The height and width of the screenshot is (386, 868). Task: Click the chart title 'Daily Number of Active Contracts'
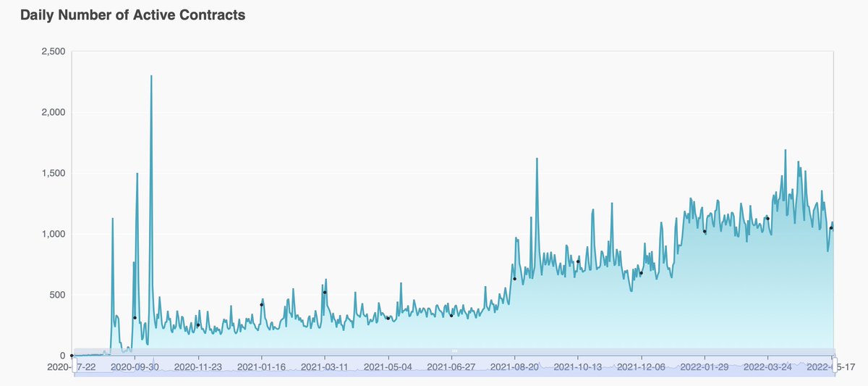tap(132, 15)
